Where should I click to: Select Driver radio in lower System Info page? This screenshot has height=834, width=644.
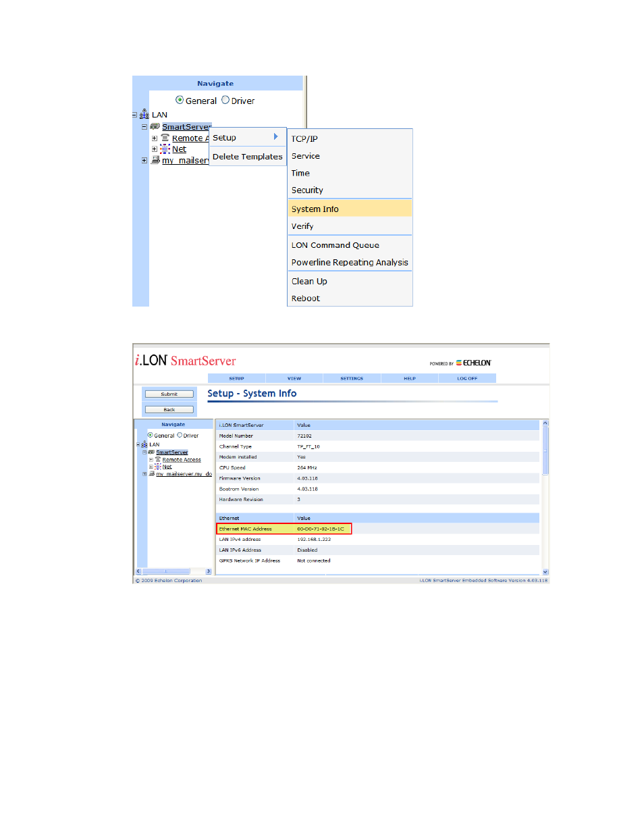tap(179, 435)
